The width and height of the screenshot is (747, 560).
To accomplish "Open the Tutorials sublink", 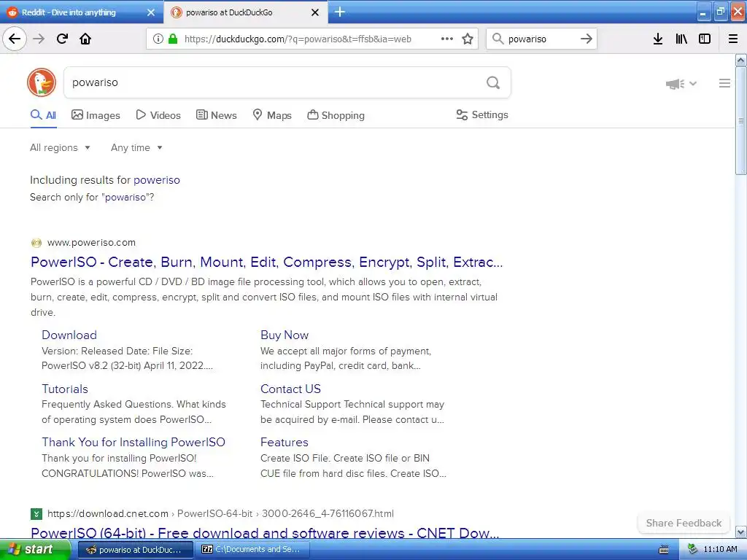I will (65, 389).
